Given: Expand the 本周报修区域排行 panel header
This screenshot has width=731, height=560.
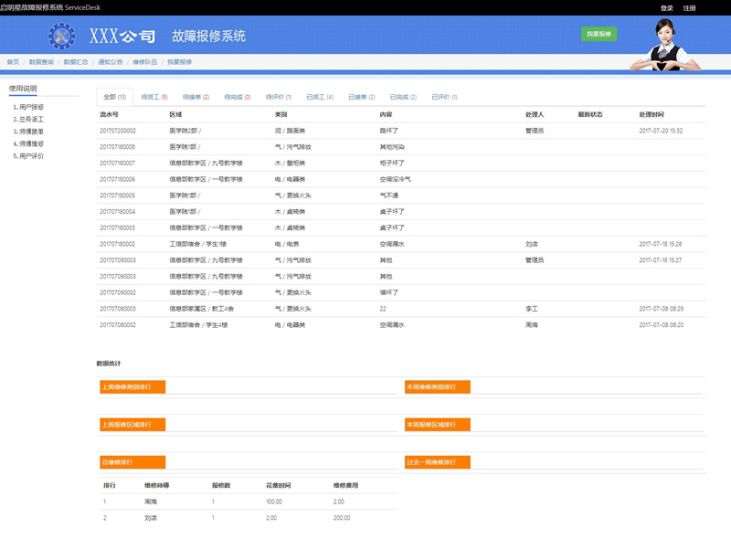Looking at the screenshot, I should (x=438, y=425).
